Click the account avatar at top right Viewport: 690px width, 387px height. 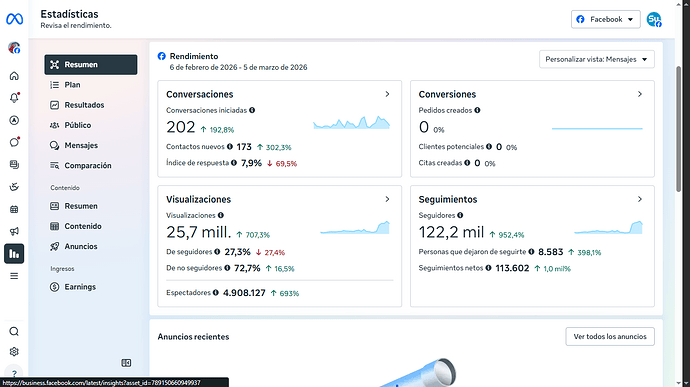tap(654, 19)
